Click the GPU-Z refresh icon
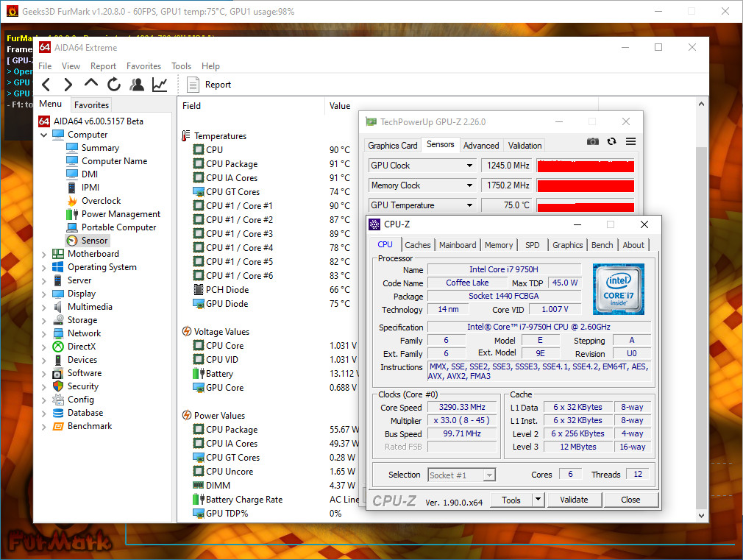This screenshot has width=743, height=560. [x=612, y=141]
